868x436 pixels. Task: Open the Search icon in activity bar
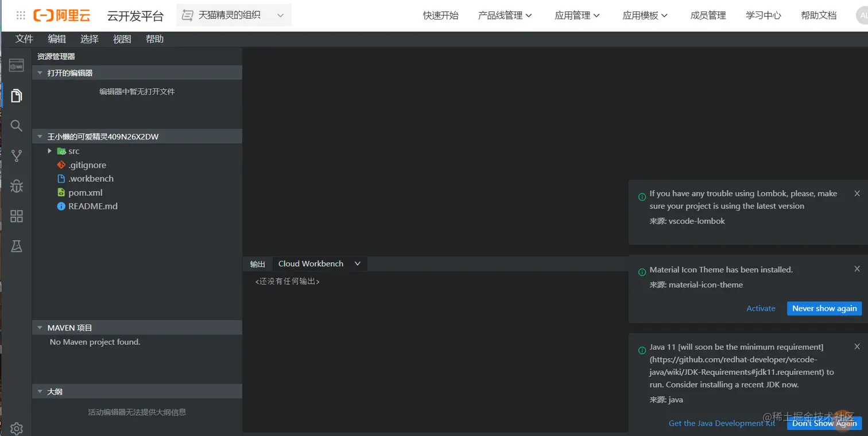point(17,126)
